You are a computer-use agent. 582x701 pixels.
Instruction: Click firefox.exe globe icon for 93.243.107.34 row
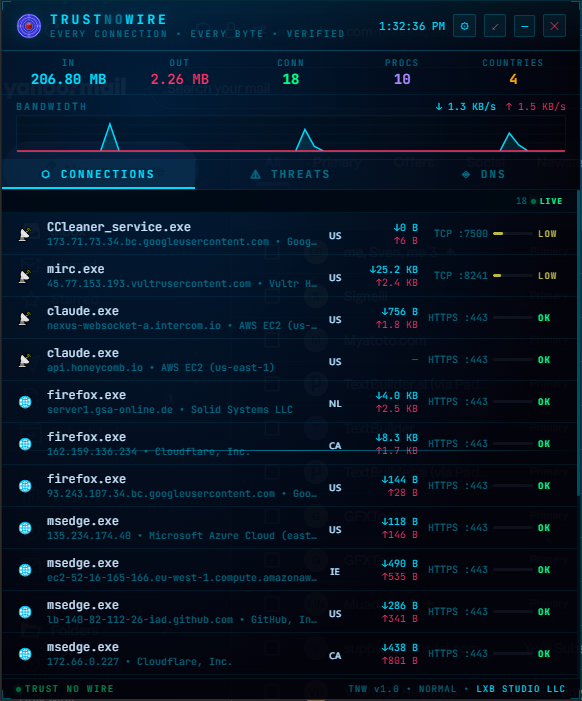(25, 486)
